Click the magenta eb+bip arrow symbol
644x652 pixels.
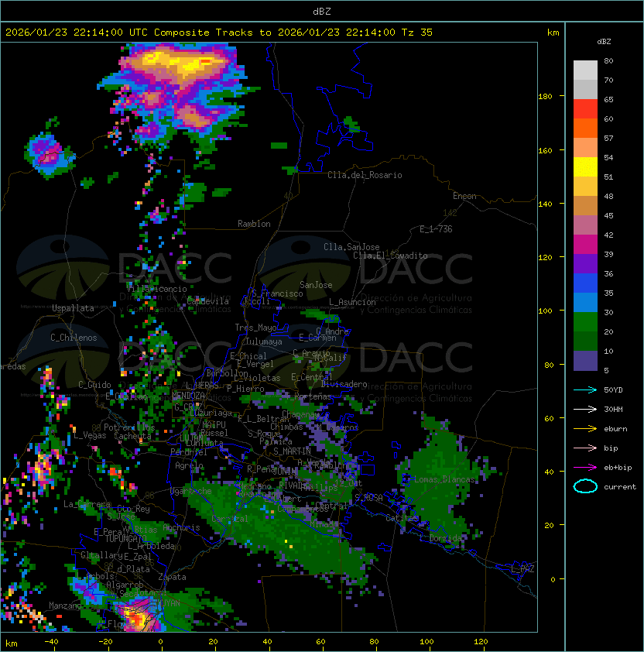pyautogui.click(x=585, y=468)
